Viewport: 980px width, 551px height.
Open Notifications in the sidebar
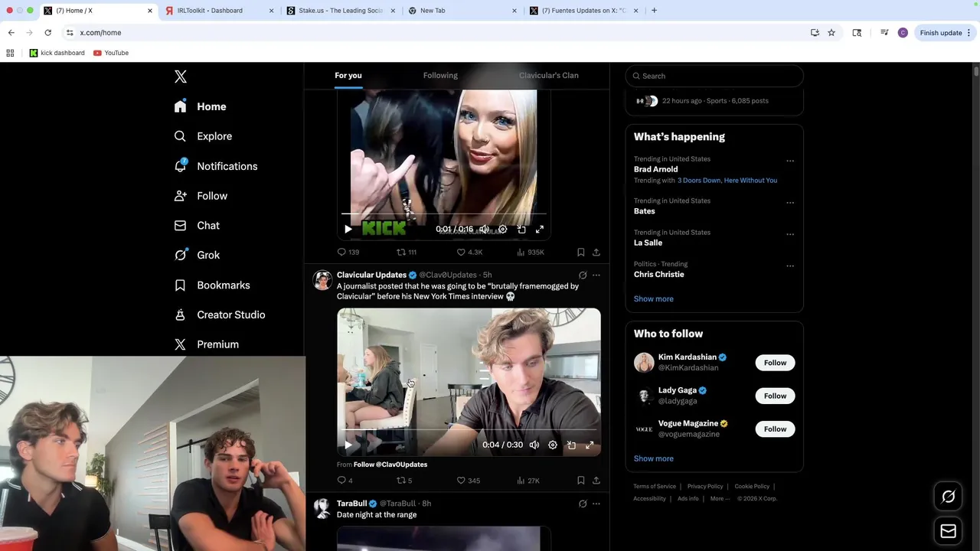tap(215, 166)
